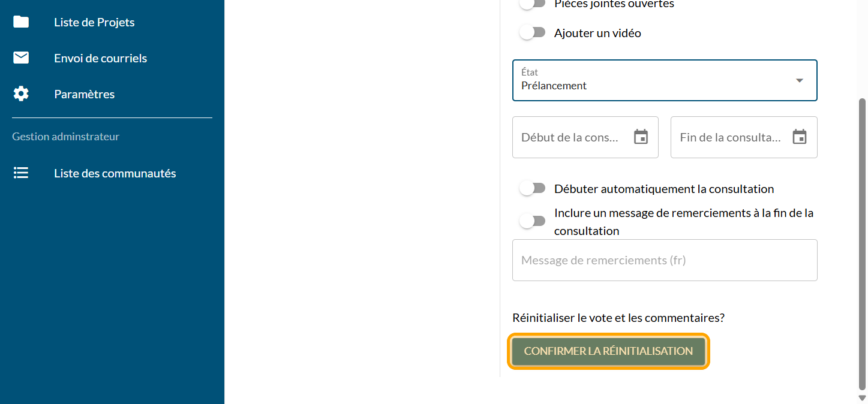Enable the message de remerciements switch
Image resolution: width=868 pixels, height=404 pixels.
532,221
